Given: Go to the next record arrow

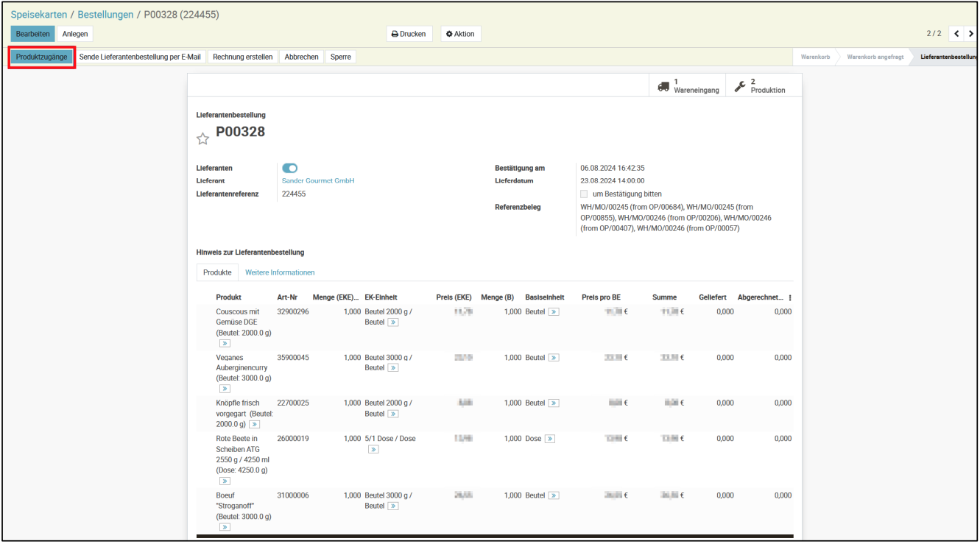Looking at the screenshot, I should 971,34.
